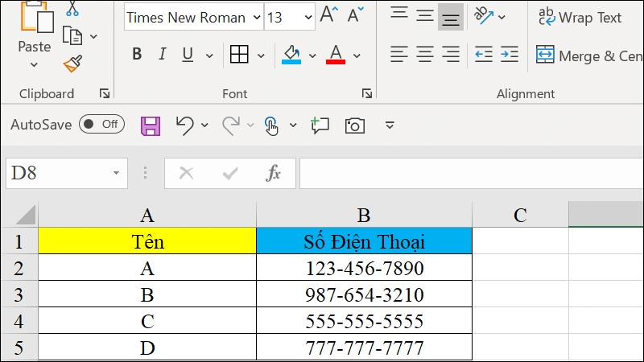Click Touch/Mouse Mode icon

271,125
